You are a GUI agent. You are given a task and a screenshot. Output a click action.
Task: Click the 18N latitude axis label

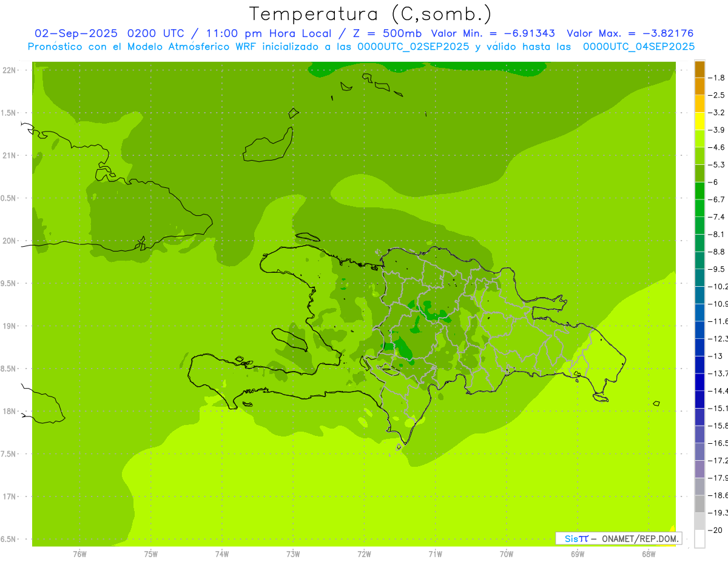(10, 411)
